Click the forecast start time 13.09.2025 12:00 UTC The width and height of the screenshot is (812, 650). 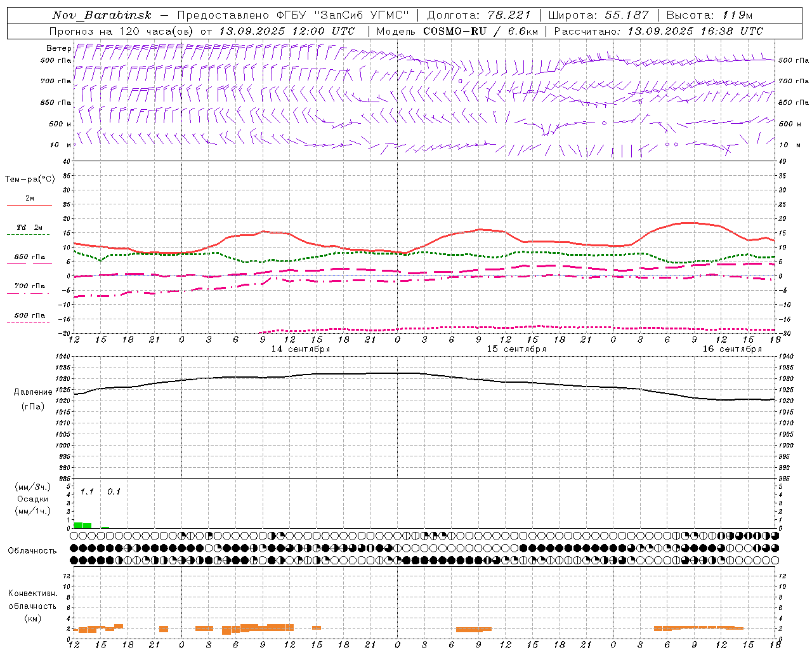[287, 31]
